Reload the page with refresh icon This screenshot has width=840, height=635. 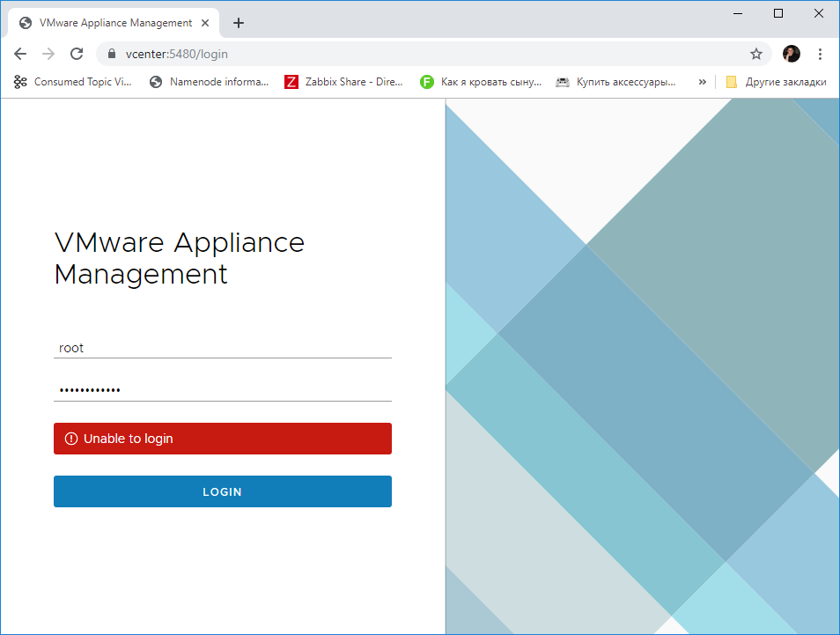tap(77, 54)
